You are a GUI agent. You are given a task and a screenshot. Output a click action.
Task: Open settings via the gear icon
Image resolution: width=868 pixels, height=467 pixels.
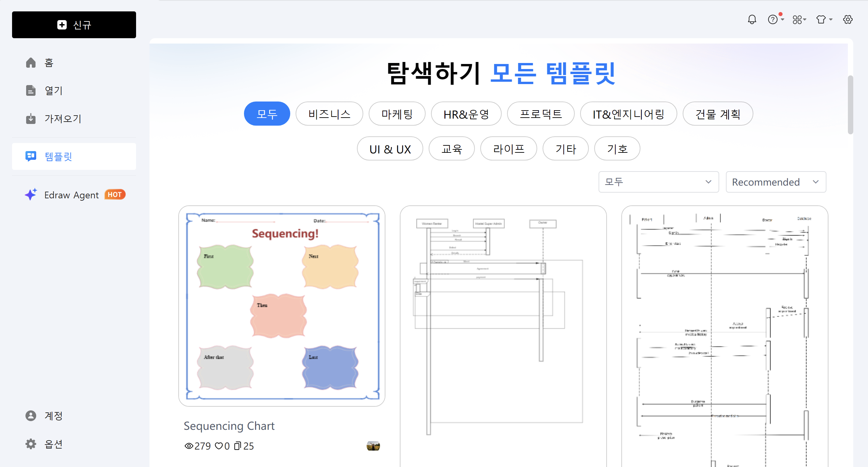[x=848, y=19]
